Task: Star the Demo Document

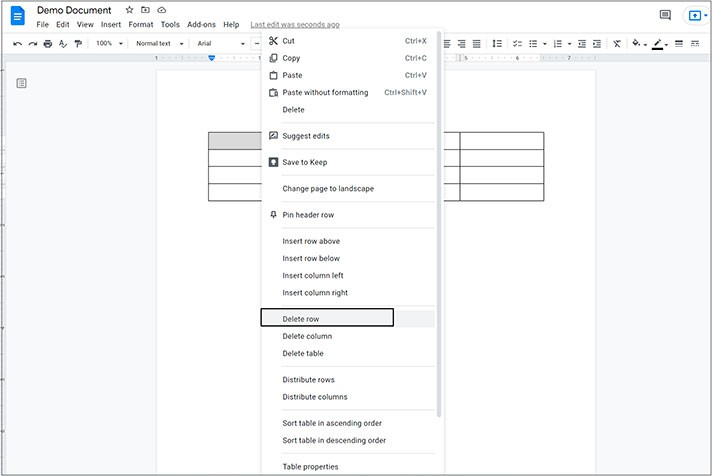Action: point(129,10)
